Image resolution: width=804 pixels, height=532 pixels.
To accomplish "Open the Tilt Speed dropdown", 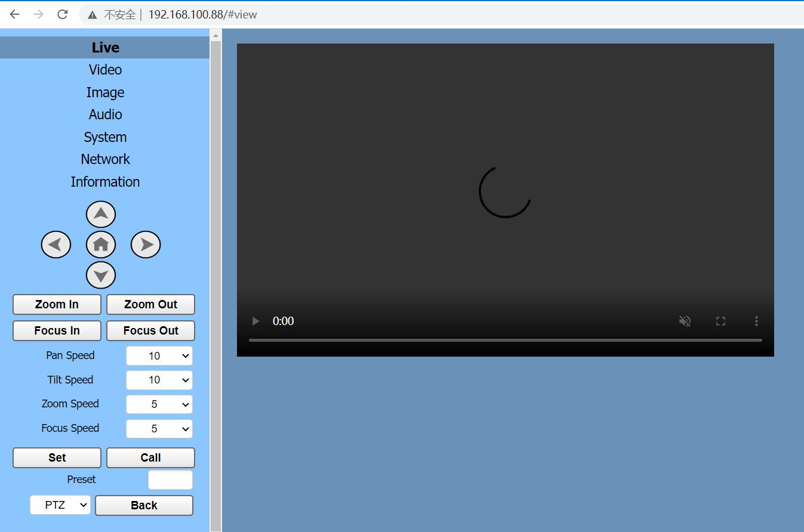I will (159, 380).
